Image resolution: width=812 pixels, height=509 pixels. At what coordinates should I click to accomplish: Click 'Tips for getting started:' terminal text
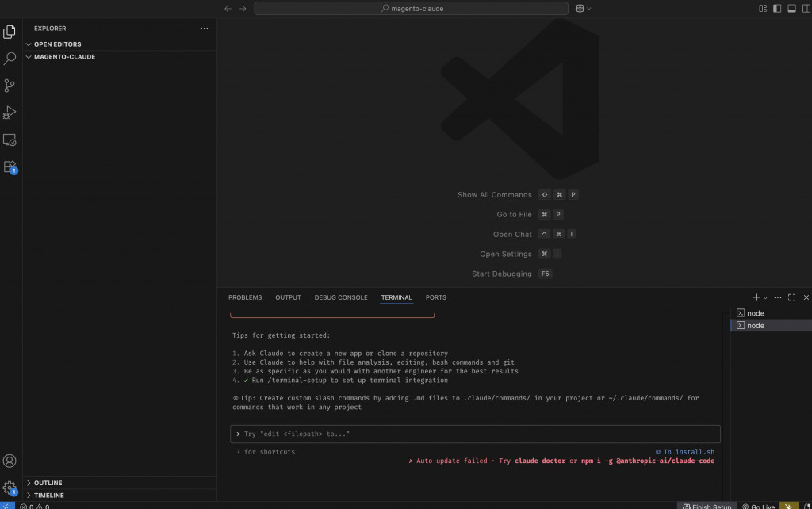[x=281, y=335]
